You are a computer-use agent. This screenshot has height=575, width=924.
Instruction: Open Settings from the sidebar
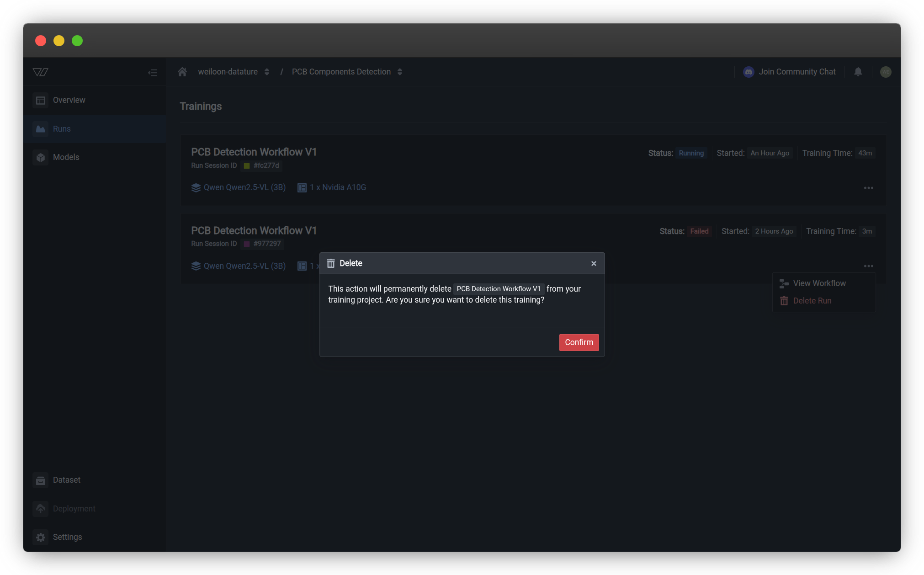coord(67,537)
